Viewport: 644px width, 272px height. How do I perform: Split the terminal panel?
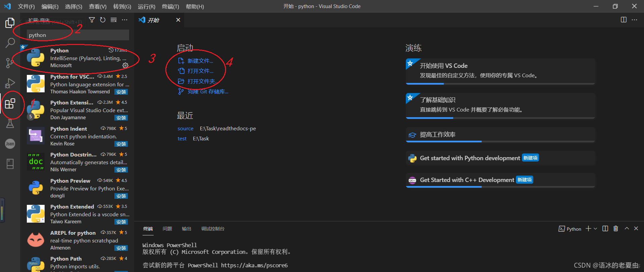605,229
